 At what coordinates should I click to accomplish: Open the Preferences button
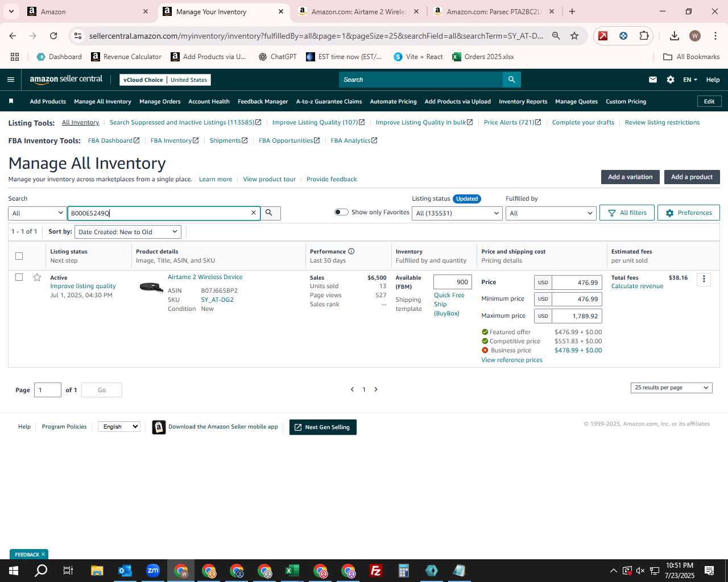(689, 213)
